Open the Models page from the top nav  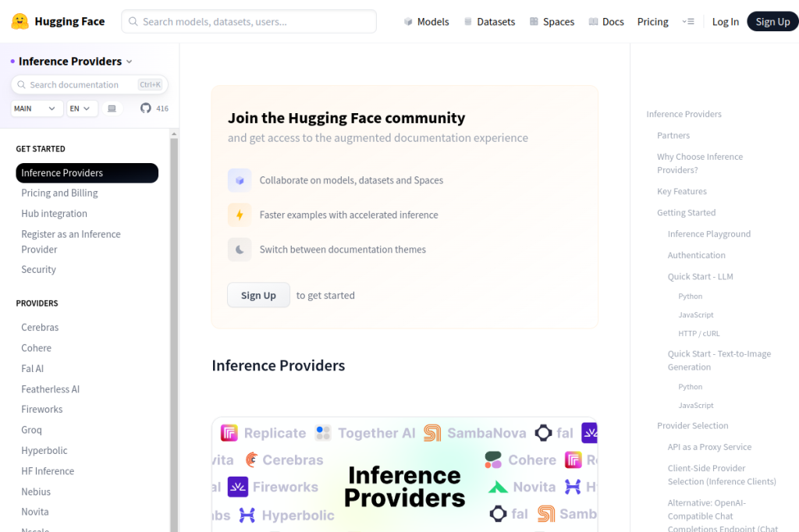click(427, 21)
